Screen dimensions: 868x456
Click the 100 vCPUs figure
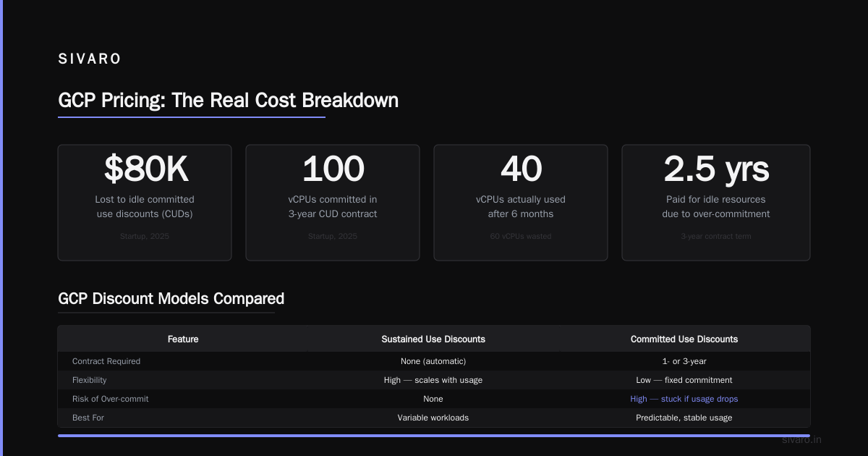point(333,169)
